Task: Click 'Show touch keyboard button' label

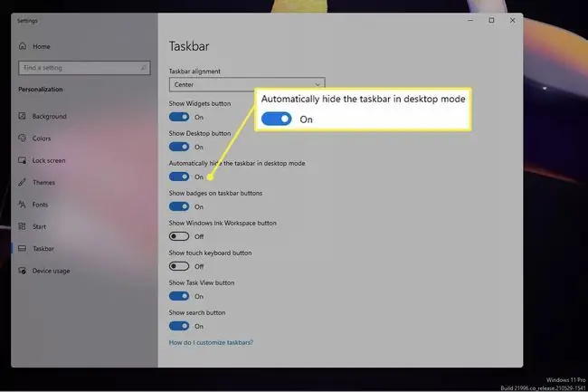Action: pyautogui.click(x=210, y=253)
